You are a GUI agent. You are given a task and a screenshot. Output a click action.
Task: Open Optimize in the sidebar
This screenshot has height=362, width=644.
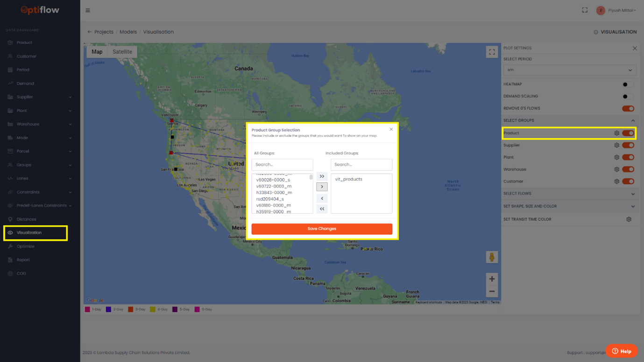(x=25, y=246)
